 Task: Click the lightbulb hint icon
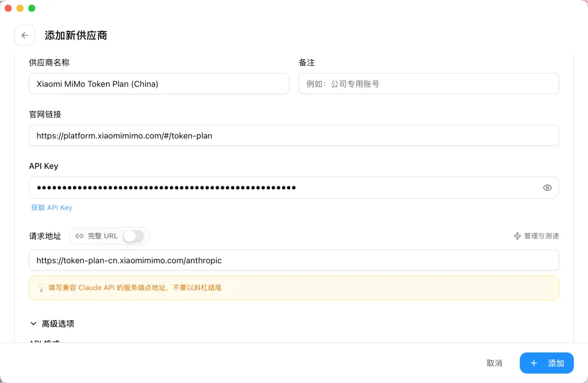tap(41, 288)
